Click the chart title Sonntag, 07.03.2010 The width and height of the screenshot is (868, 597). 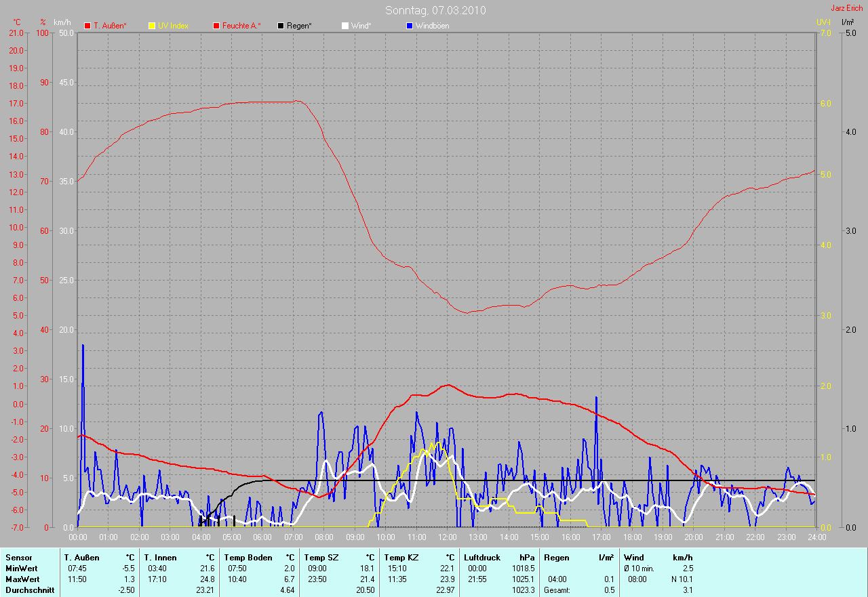click(435, 10)
